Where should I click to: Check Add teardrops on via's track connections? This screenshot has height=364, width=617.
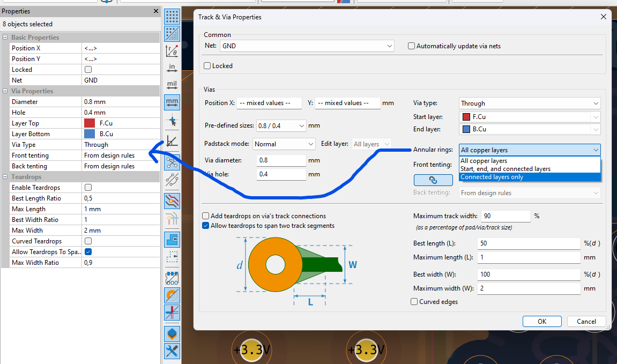click(205, 216)
